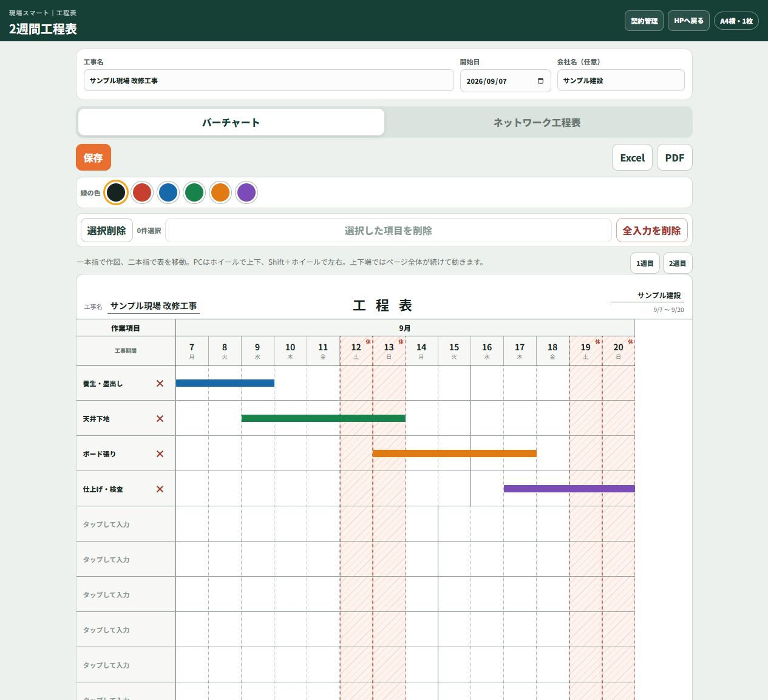Click the A4横・1枚 page setting
This screenshot has width=768, height=700.
pyautogui.click(x=736, y=21)
